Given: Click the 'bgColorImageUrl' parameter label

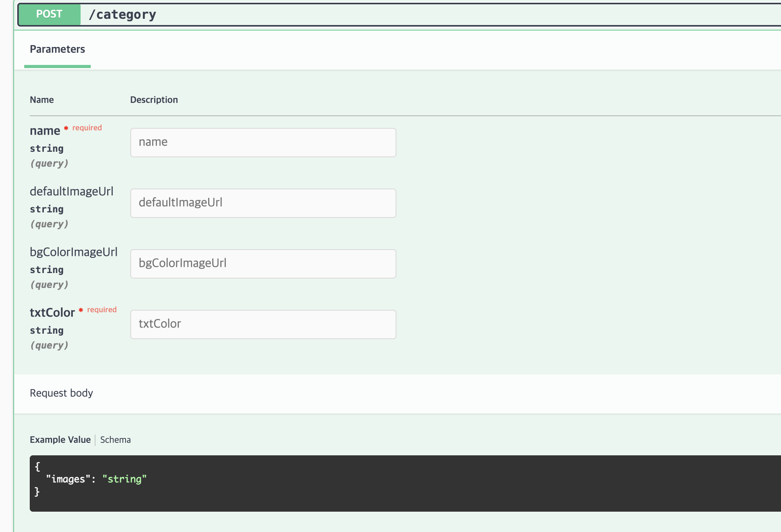Looking at the screenshot, I should point(74,252).
